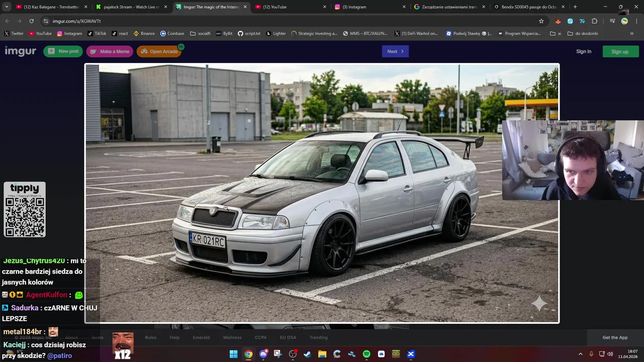
Task: Open the tab search dropdown arrow
Action: (x=7, y=7)
